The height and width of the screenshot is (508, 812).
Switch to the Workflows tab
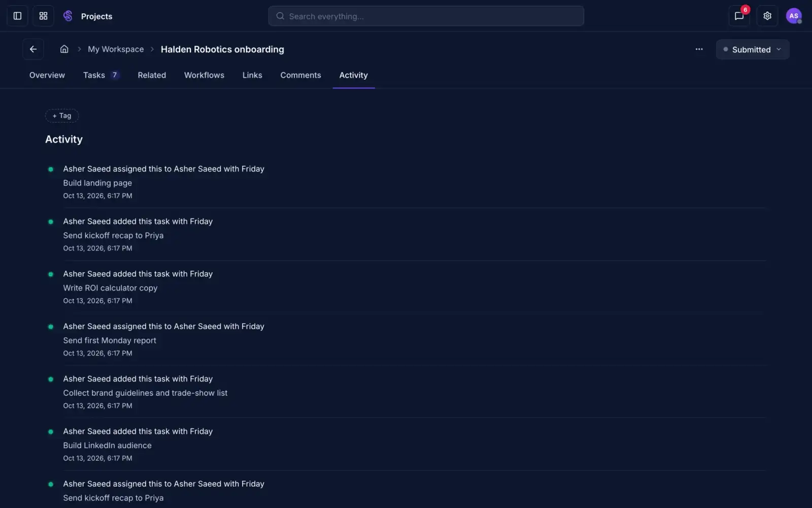[x=204, y=75]
